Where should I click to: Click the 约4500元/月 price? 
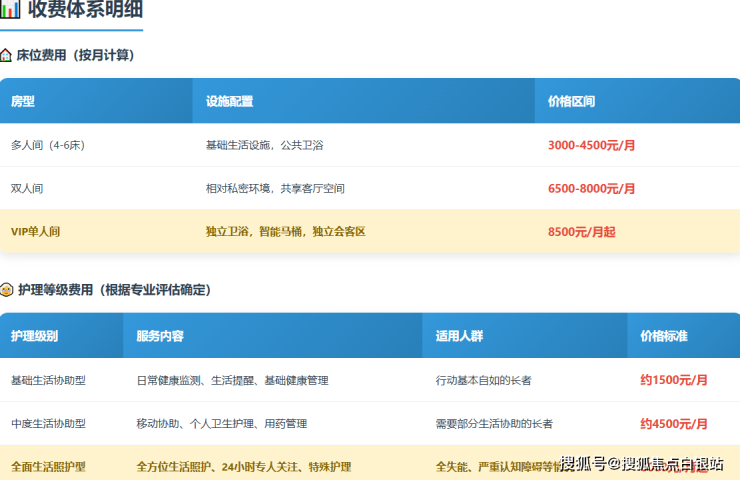(673, 423)
